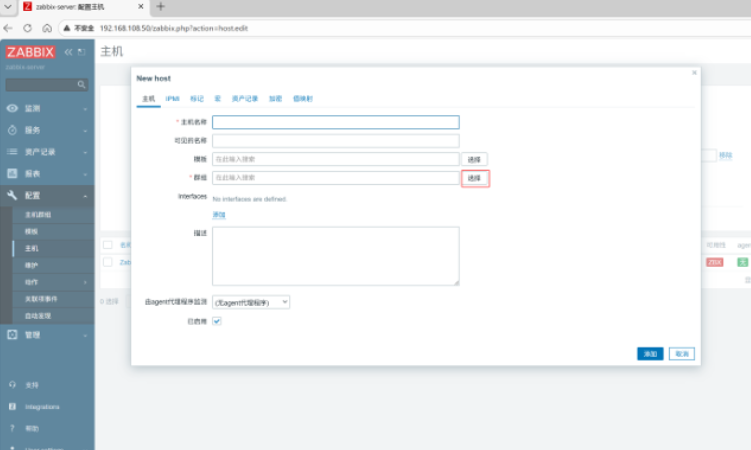Switch to the 主机 tab in dialog
This screenshot has height=450, width=751.
[x=148, y=99]
